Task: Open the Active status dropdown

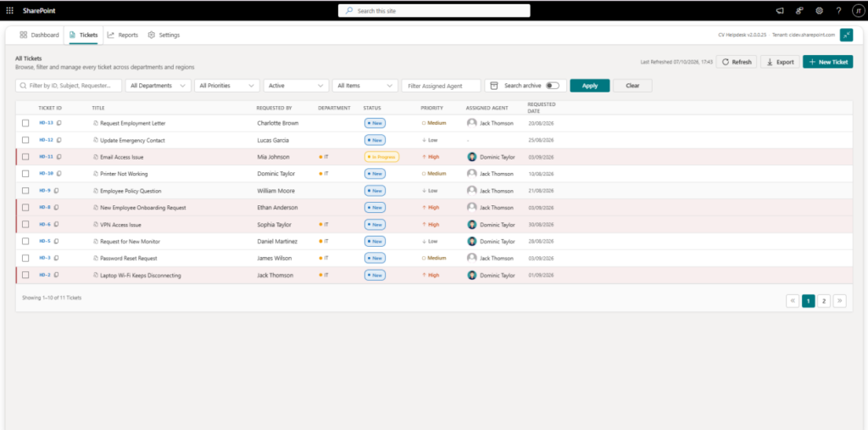Action: click(296, 86)
